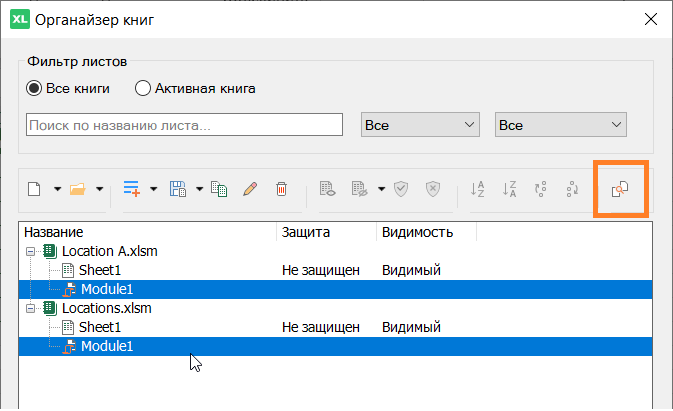Select the Все книги radio button
Image resolution: width=673 pixels, height=411 pixels.
(x=34, y=88)
